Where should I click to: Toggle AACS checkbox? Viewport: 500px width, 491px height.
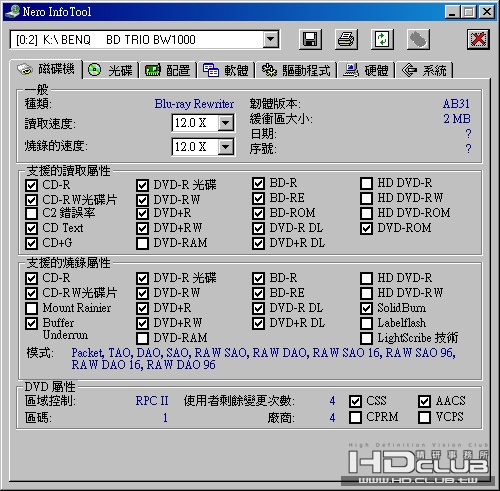click(424, 401)
